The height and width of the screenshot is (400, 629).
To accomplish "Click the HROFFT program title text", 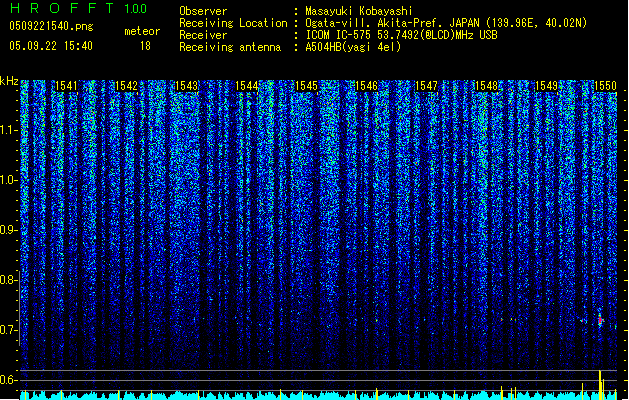I will pos(61,8).
